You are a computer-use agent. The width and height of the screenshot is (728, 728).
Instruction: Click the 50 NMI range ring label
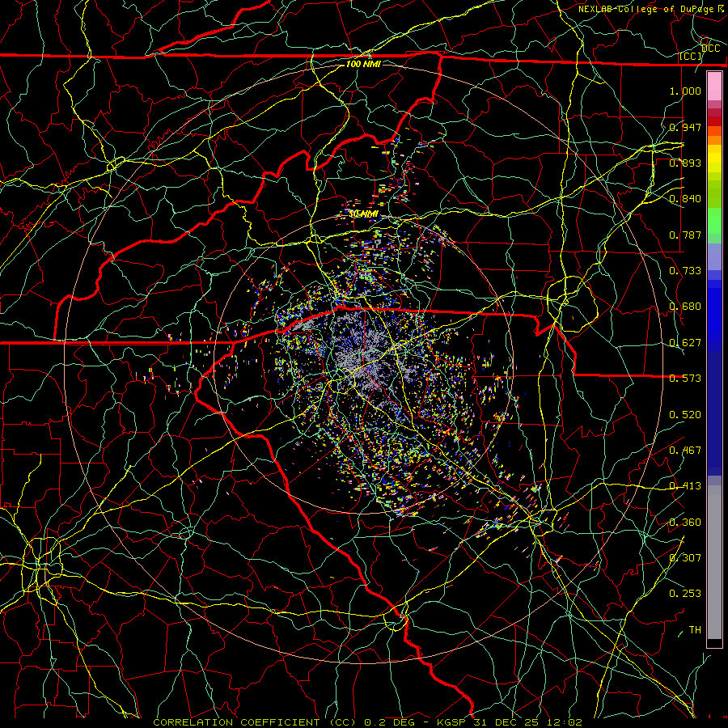point(363,214)
